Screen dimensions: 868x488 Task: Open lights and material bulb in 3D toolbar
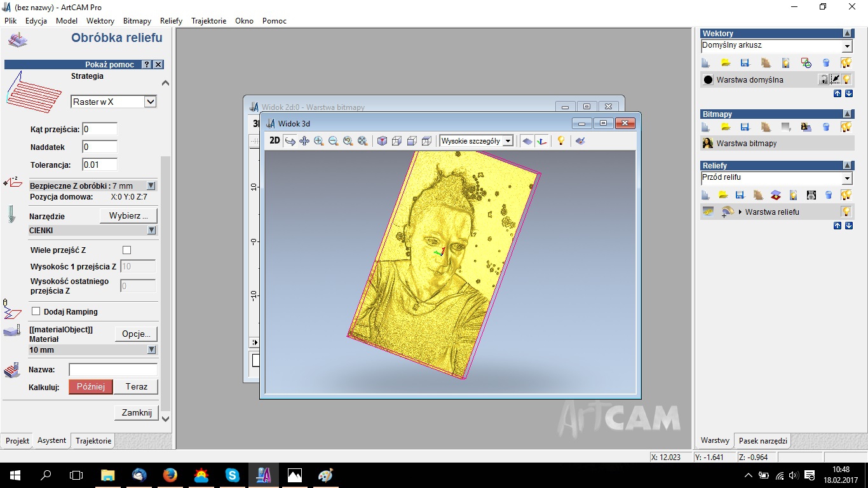[x=560, y=141]
